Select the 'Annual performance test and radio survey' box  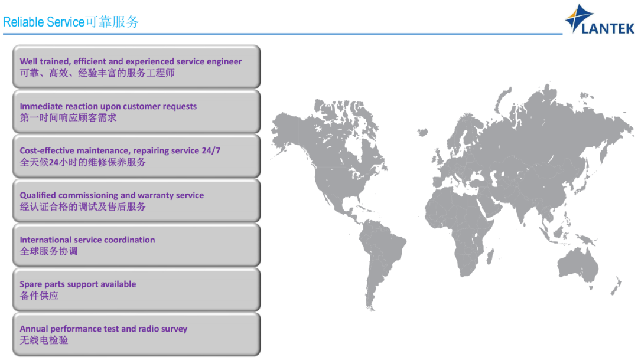click(136, 334)
